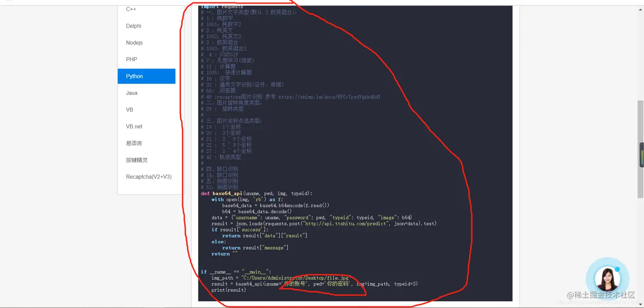Click the green audio level indicator at right edge
The width and height of the screenshot is (644, 308).
click(642, 155)
